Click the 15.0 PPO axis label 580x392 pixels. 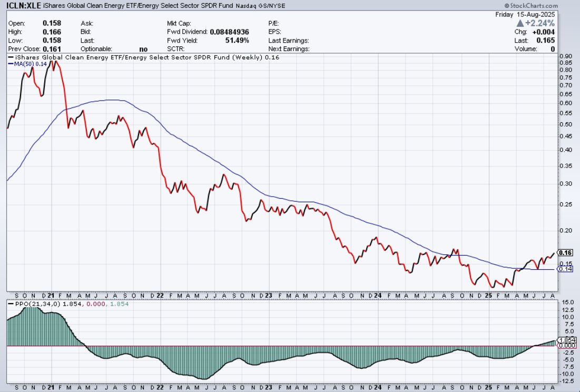point(568,302)
